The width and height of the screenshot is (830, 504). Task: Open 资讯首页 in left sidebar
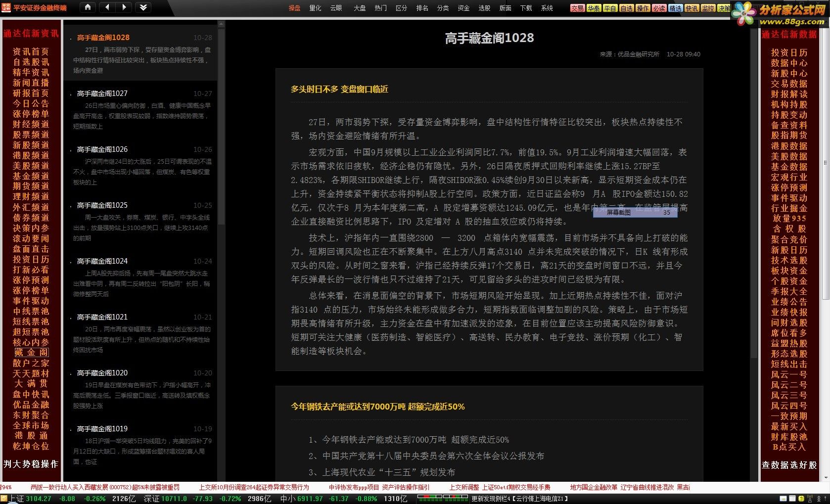31,51
